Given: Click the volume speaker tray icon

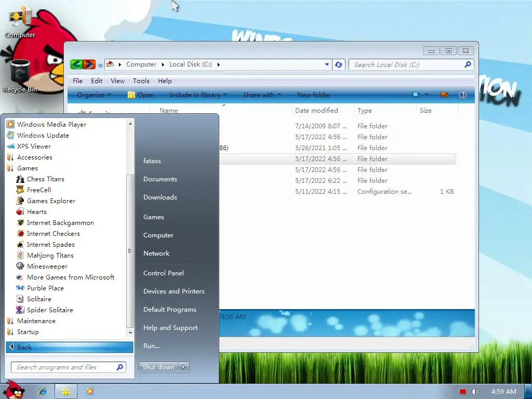Looking at the screenshot, I should [475, 392].
